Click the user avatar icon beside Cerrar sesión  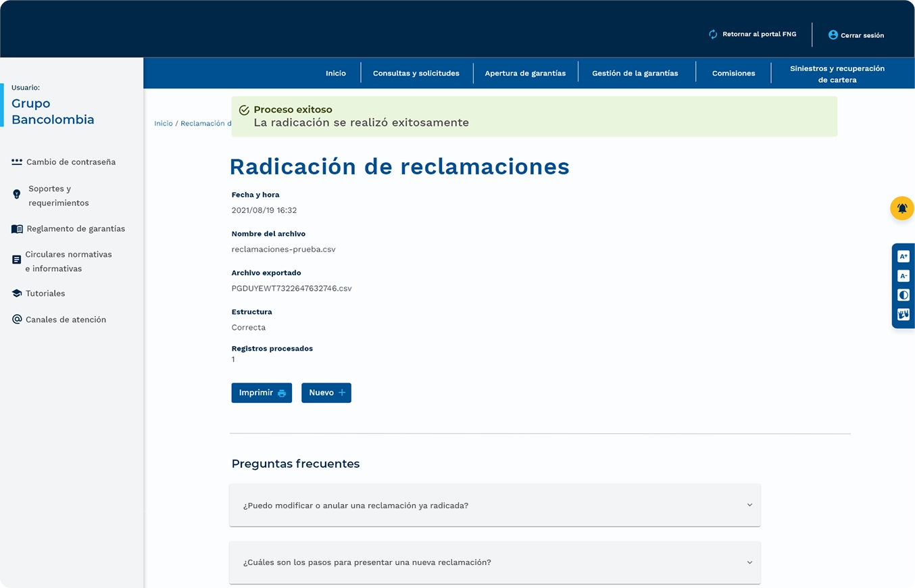click(x=833, y=34)
